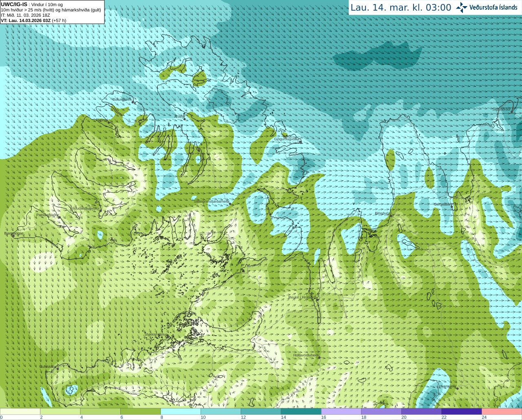Click the 'VT: Lau. 14.03.2026 03Z' line
The width and height of the screenshot is (522, 420).
coord(26,20)
